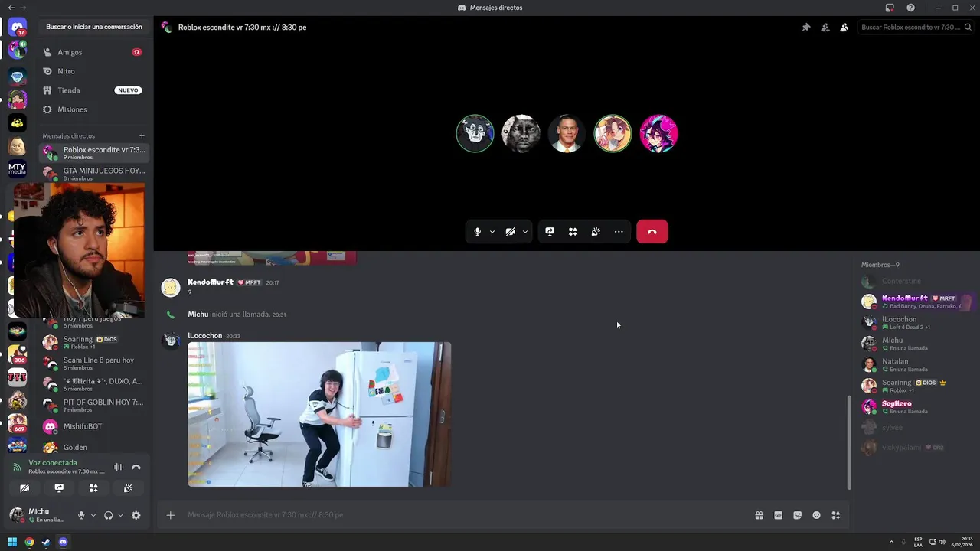Create a new direct message plus icon

click(x=142, y=135)
